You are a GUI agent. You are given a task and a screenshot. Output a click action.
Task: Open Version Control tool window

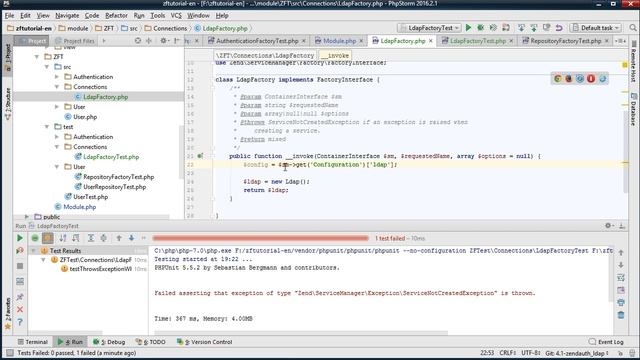[204, 342]
